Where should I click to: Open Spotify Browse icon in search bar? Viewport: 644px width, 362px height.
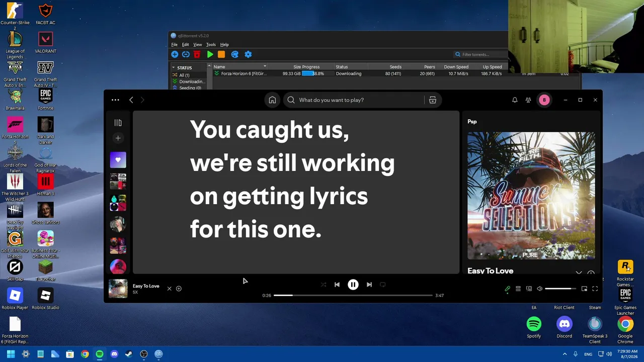point(432,100)
